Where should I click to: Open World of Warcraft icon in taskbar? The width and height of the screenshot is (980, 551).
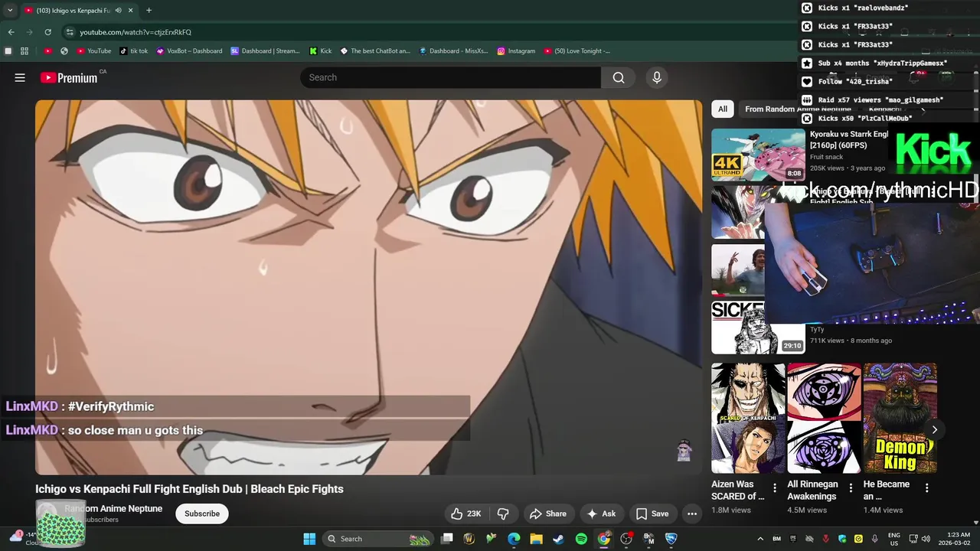coord(469,539)
